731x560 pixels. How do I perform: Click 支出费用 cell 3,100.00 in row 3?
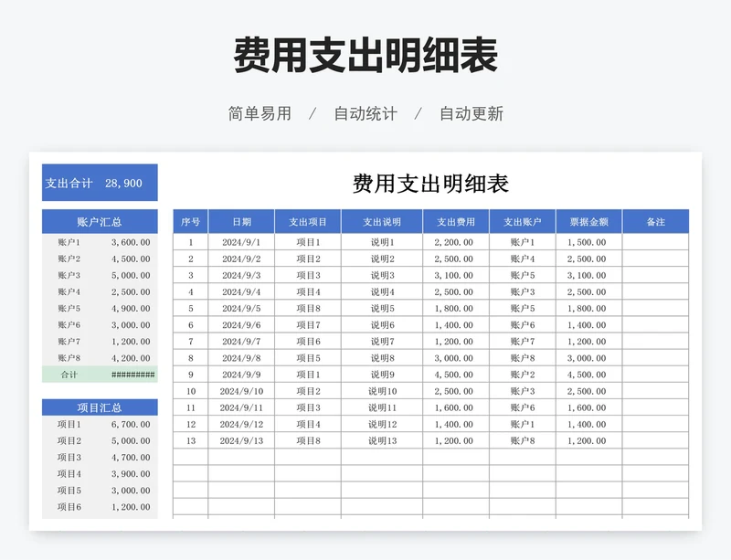tap(456, 275)
